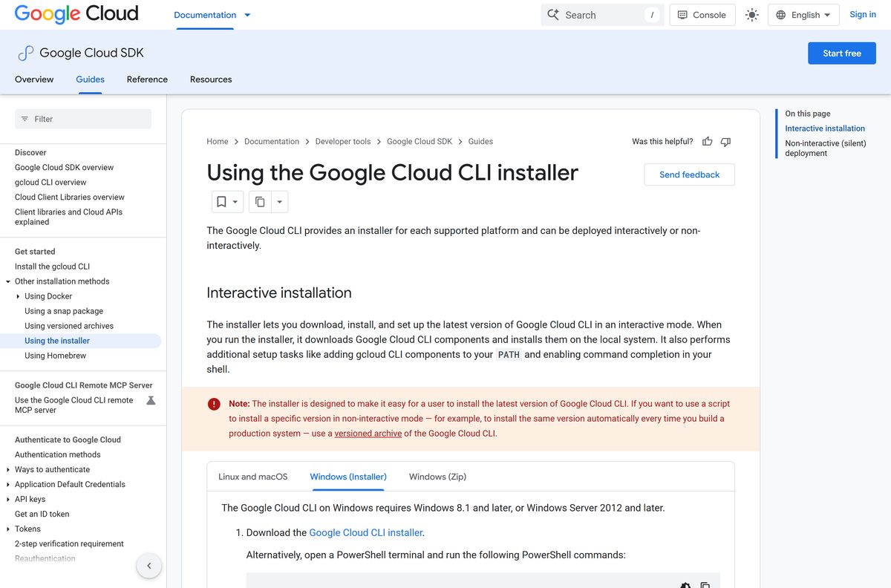Expand Ways to authenticate
Image resolution: width=891 pixels, height=588 pixels.
click(x=7, y=470)
